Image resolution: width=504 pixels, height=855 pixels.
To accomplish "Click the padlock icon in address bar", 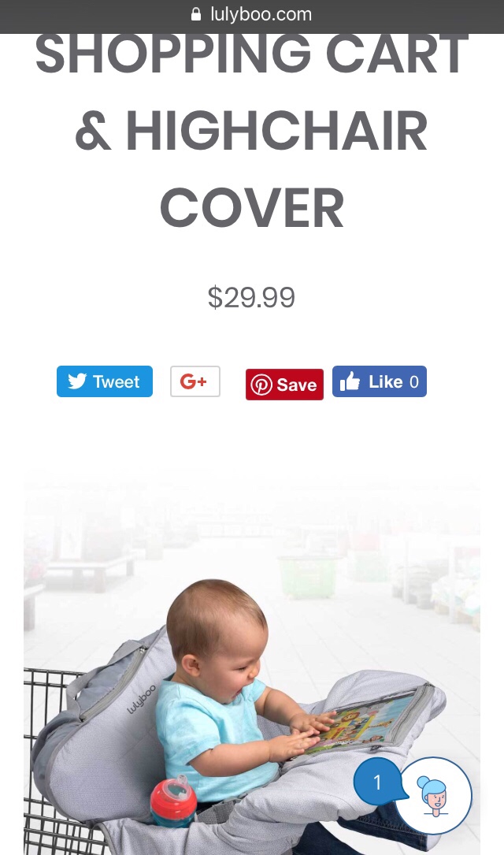I will [196, 14].
